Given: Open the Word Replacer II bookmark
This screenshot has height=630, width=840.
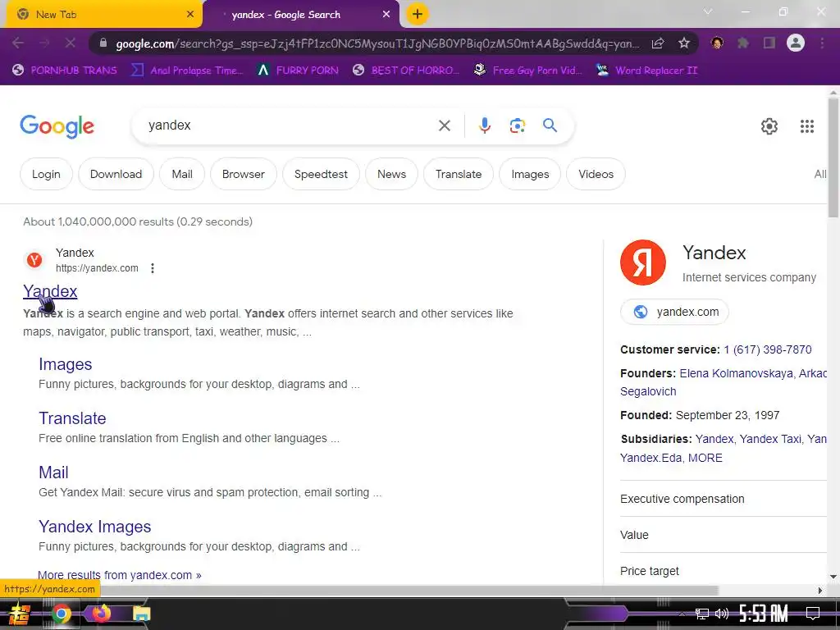Looking at the screenshot, I should click(646, 71).
